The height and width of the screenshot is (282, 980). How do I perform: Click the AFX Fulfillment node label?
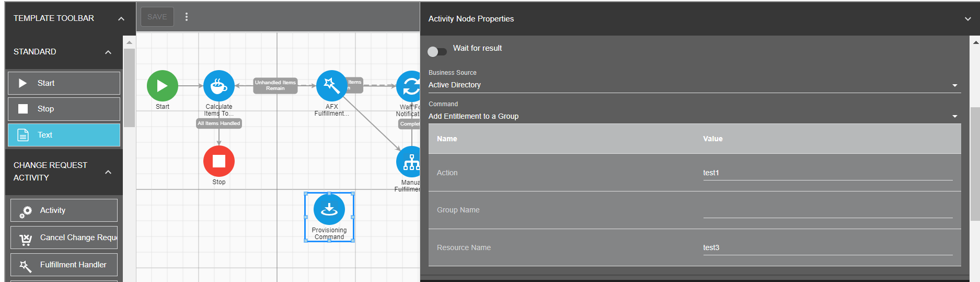(332, 110)
